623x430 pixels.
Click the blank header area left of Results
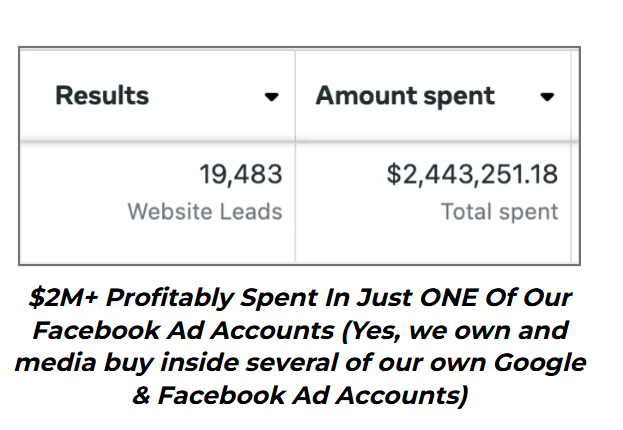click(36, 96)
